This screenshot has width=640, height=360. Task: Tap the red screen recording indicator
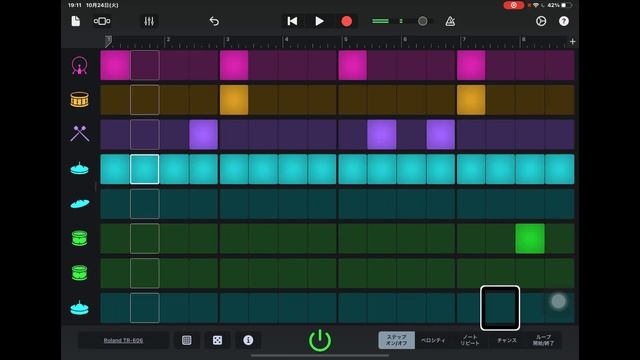(x=513, y=5)
